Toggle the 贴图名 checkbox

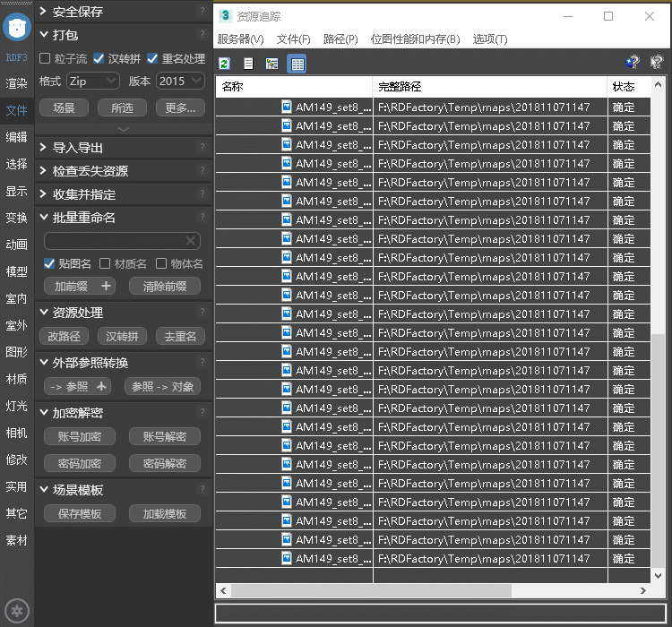coord(49,263)
